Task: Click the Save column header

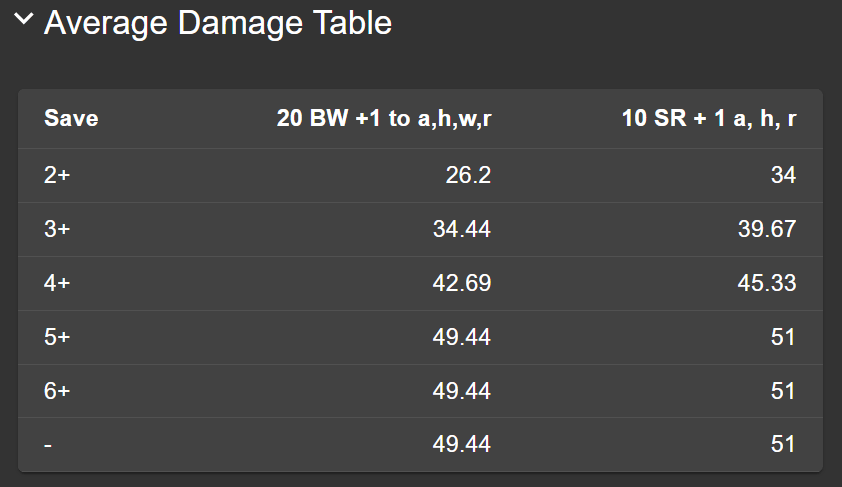Action: tap(71, 119)
